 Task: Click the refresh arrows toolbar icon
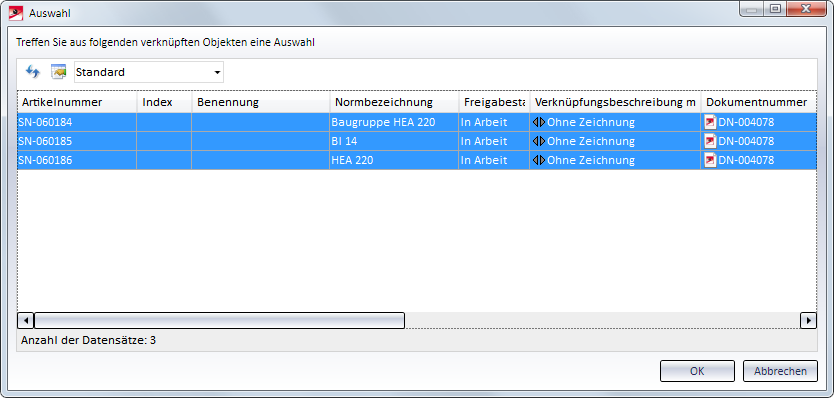(x=33, y=72)
